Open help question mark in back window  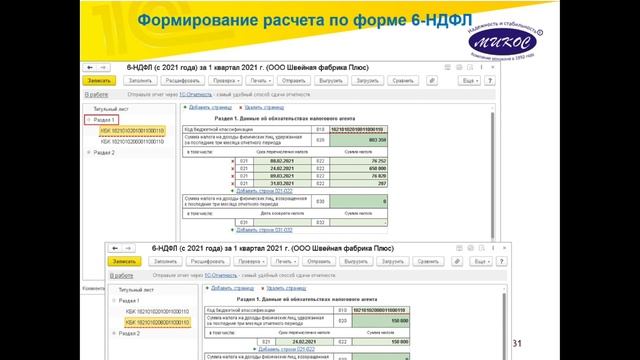[x=490, y=80]
